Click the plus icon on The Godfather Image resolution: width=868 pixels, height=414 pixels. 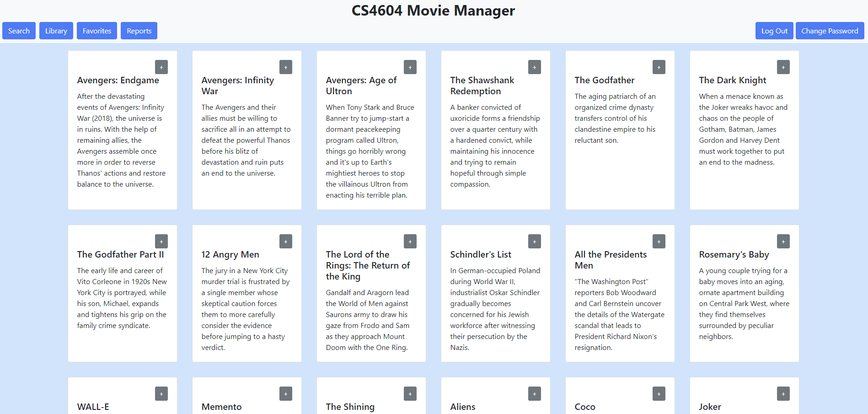[x=659, y=67]
